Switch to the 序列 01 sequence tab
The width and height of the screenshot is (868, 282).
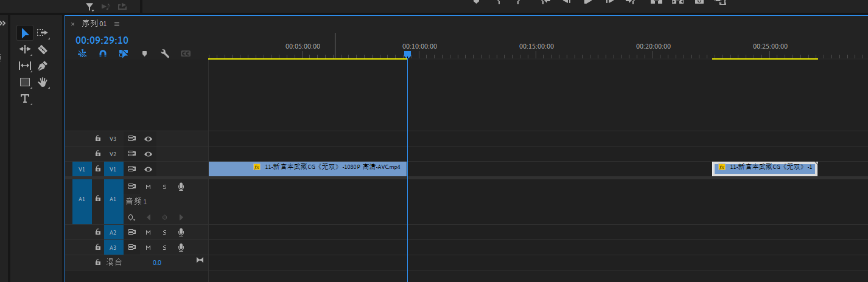click(x=94, y=24)
